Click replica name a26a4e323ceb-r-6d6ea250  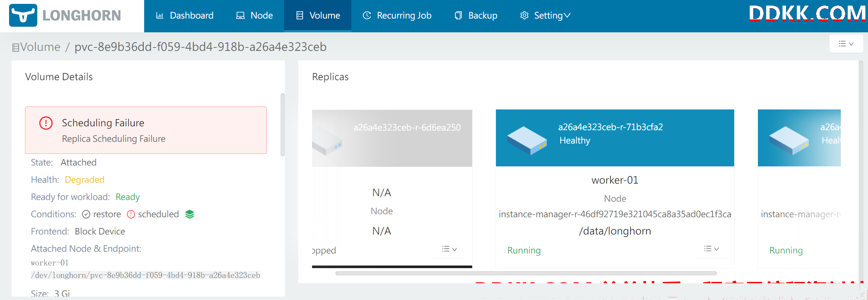pos(407,128)
